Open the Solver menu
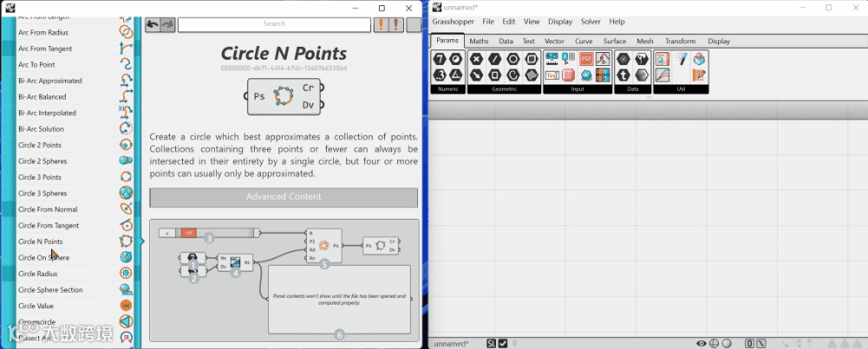The image size is (868, 349). tap(591, 22)
